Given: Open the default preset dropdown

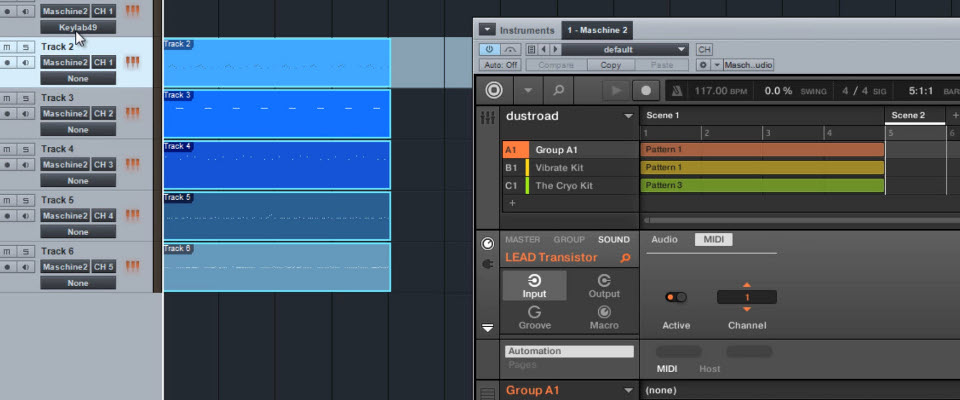Looking at the screenshot, I should tap(625, 50).
